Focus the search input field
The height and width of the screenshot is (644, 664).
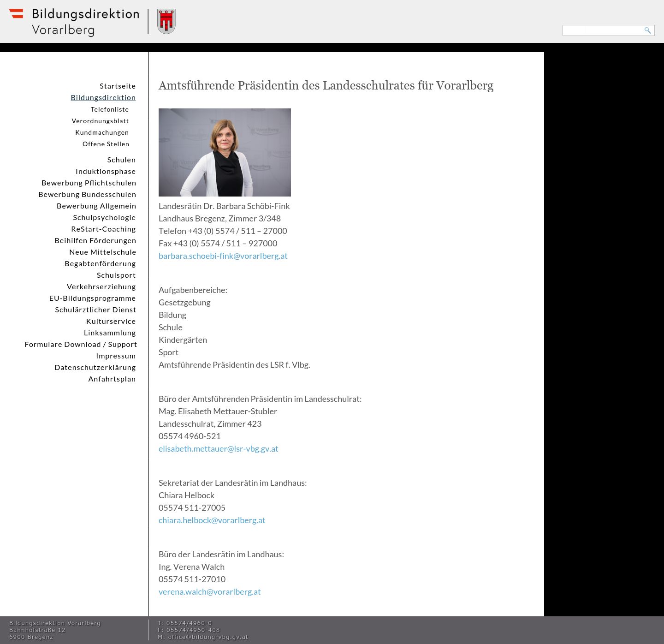click(x=603, y=30)
